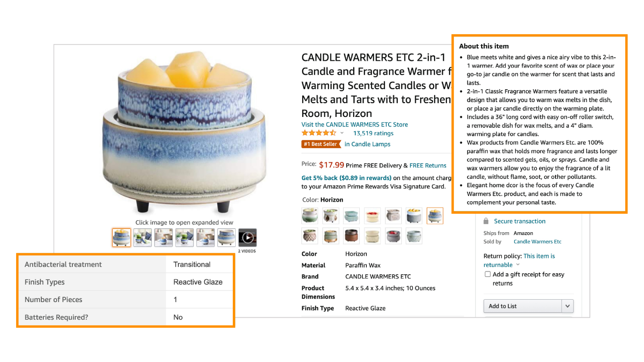Image resolution: width=644 pixels, height=362 pixels.
Task: Select the last image thumbnail before the video
Action: (x=226, y=237)
